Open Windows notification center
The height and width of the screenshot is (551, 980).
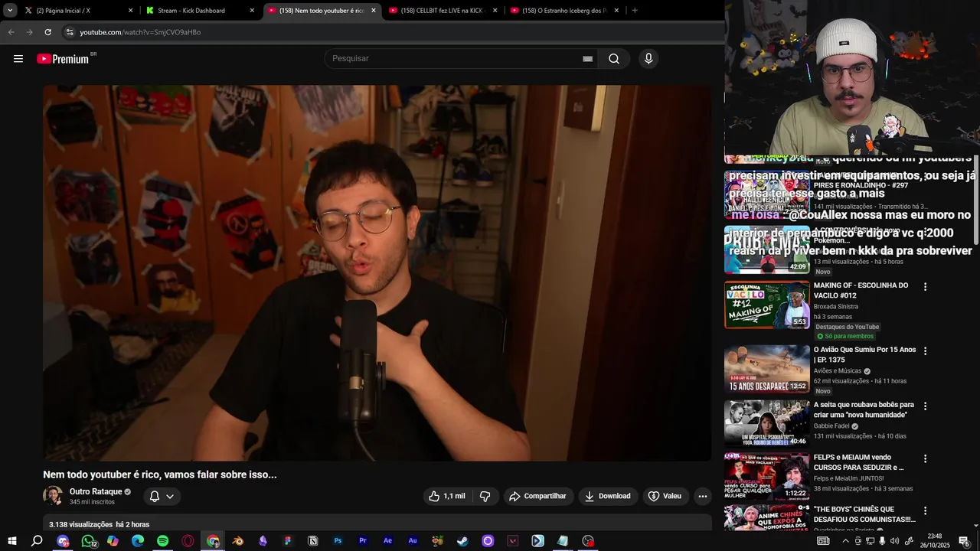964,541
